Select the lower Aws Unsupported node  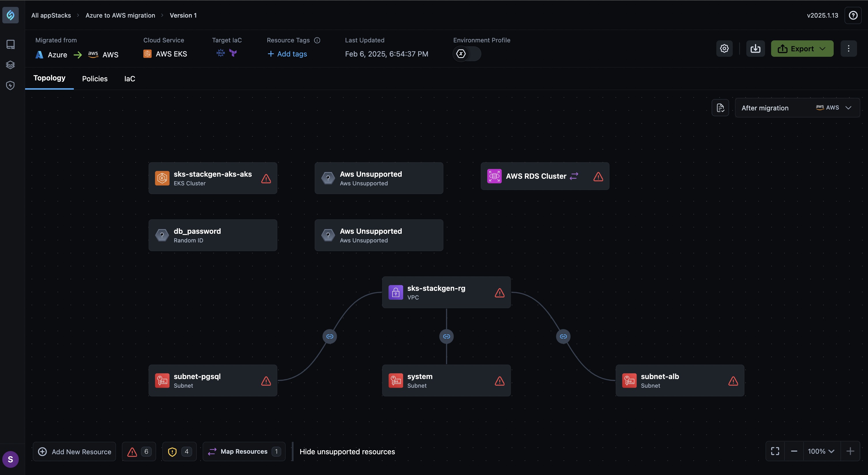[x=379, y=235]
